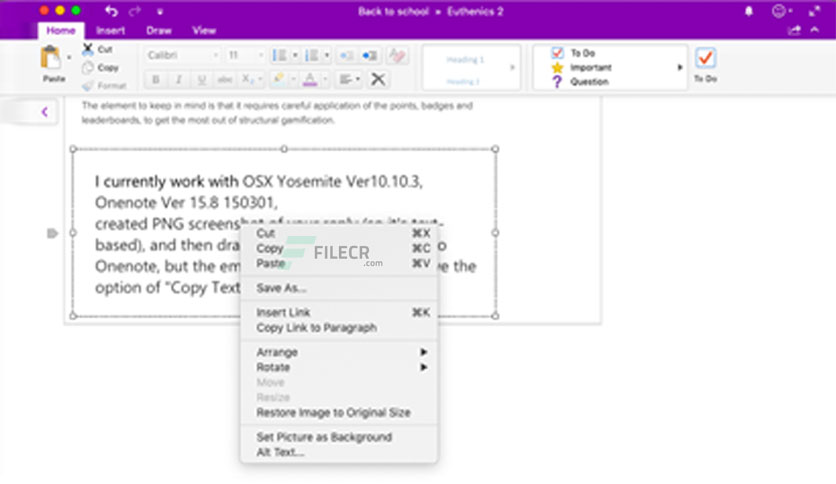
Task: Choose Copy Link to Paragraph
Action: pos(339,327)
